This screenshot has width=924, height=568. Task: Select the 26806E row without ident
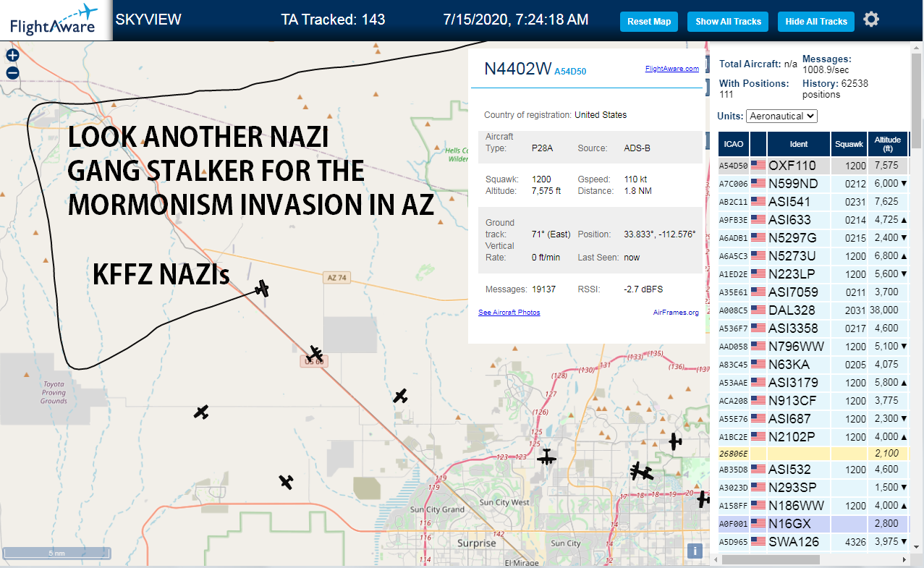pyautogui.click(x=813, y=454)
